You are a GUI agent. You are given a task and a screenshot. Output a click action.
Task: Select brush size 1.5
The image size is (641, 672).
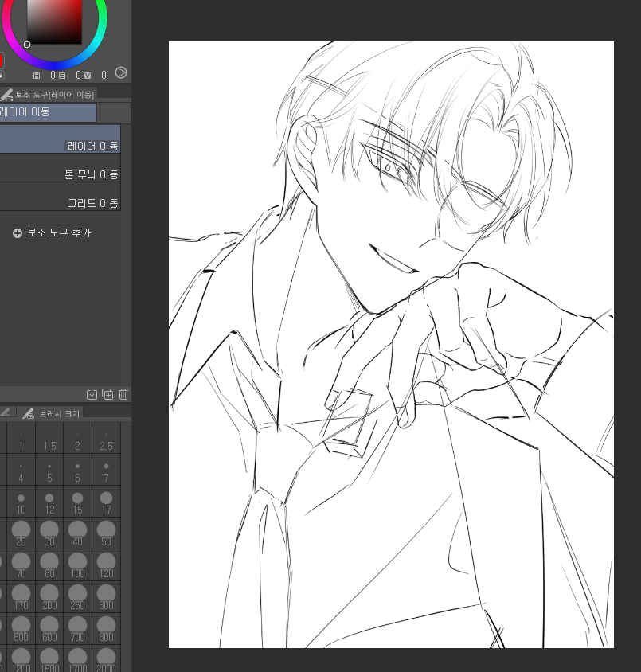[x=49, y=438]
